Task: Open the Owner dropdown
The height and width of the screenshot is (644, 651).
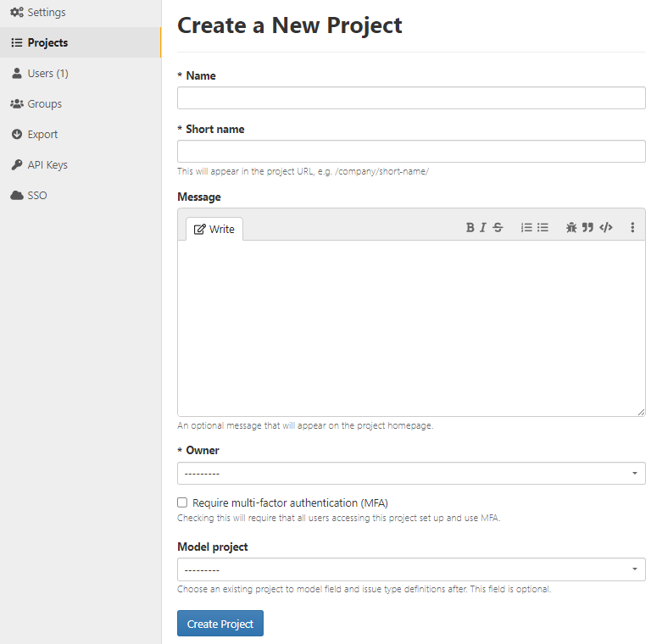Action: [x=411, y=473]
